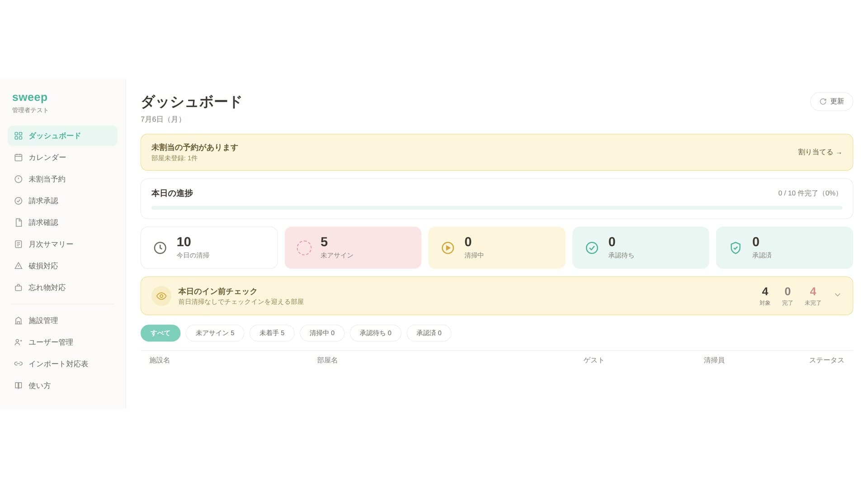Select 月次サマリー in the sidebar
The image size is (868, 488).
[62, 244]
